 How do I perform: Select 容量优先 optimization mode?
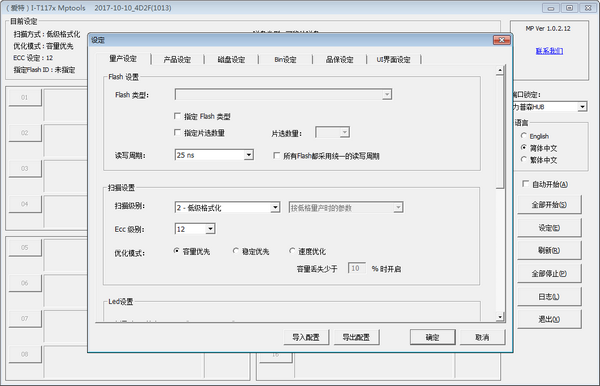tap(176, 251)
